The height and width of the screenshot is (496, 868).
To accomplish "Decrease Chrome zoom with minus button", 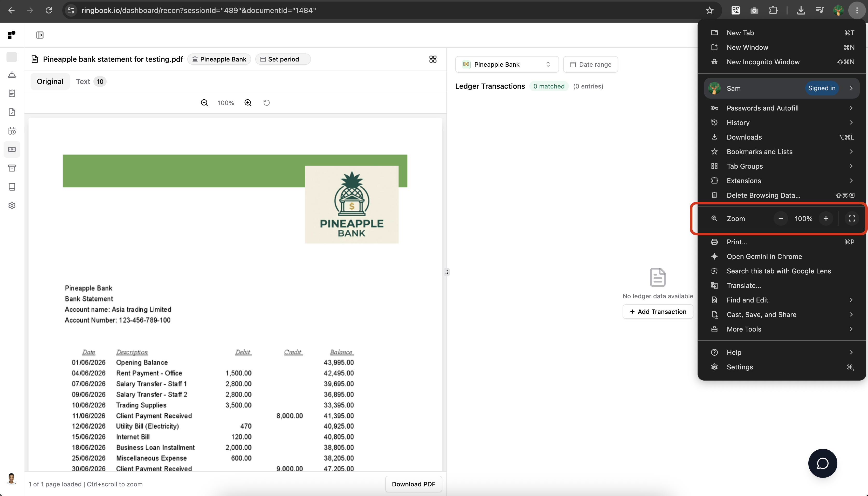I will (781, 219).
